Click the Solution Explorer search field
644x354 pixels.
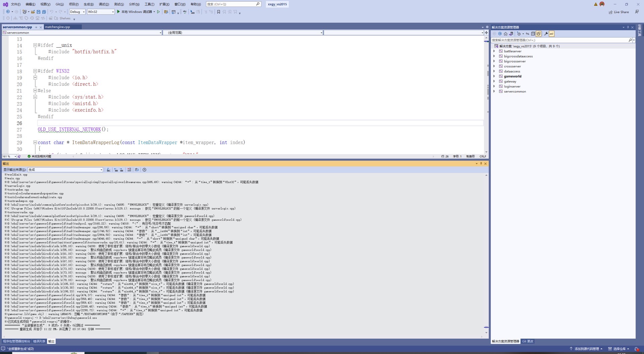tap(559, 40)
